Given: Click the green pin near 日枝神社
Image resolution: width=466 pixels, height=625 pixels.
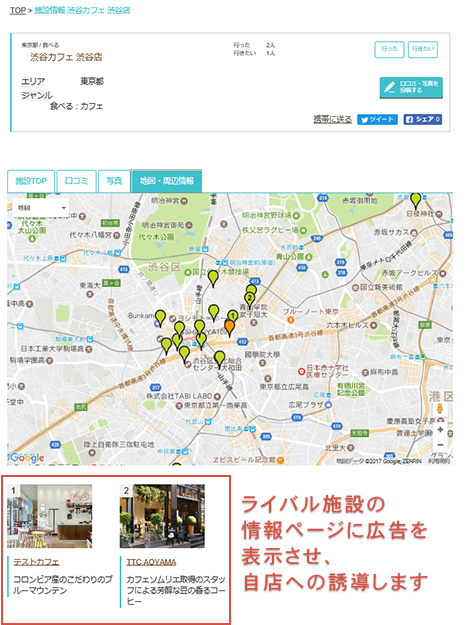Looking at the screenshot, I should coord(416,200).
